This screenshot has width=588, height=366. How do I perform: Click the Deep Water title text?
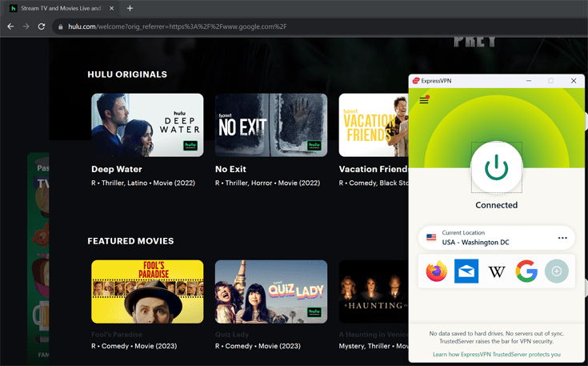tap(117, 169)
